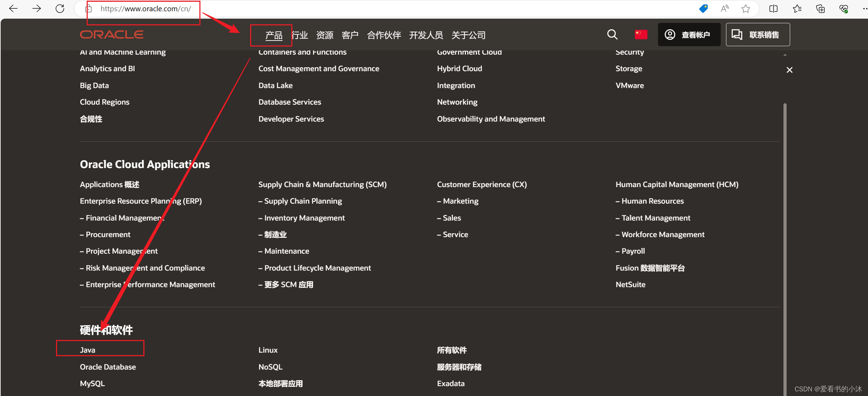Click the 查看帐户 account button
This screenshot has height=396, width=868.
689,35
